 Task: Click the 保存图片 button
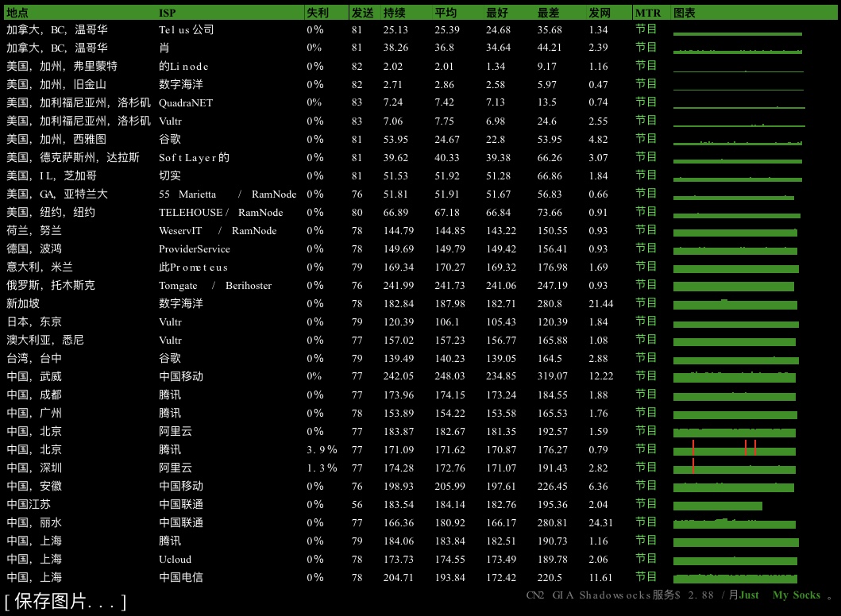pyautogui.click(x=65, y=602)
